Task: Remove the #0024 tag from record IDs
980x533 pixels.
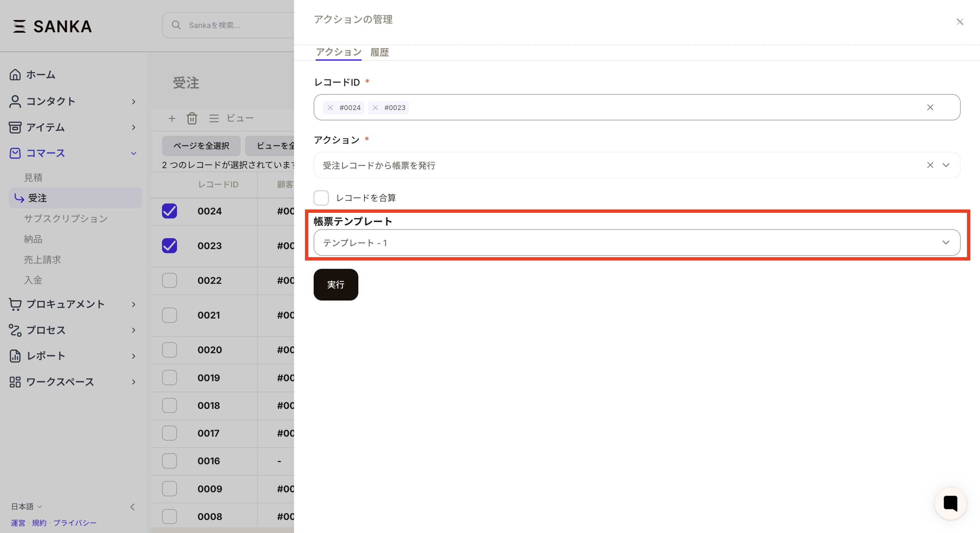Action: coord(330,108)
